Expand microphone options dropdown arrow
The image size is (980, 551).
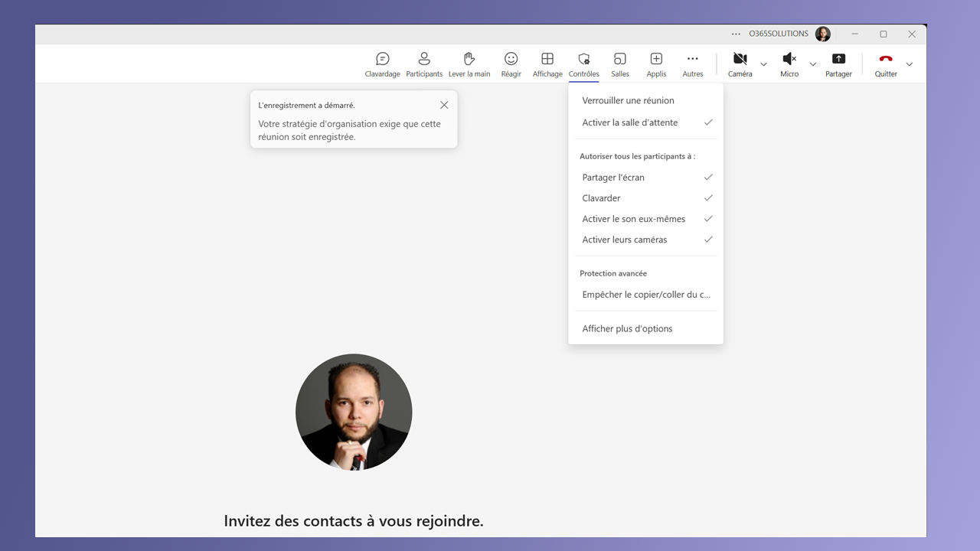(x=813, y=64)
